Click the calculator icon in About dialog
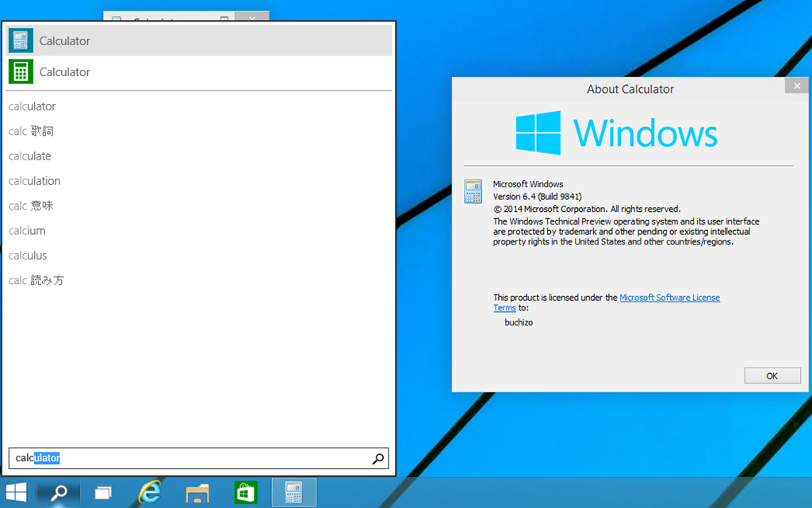 [473, 191]
